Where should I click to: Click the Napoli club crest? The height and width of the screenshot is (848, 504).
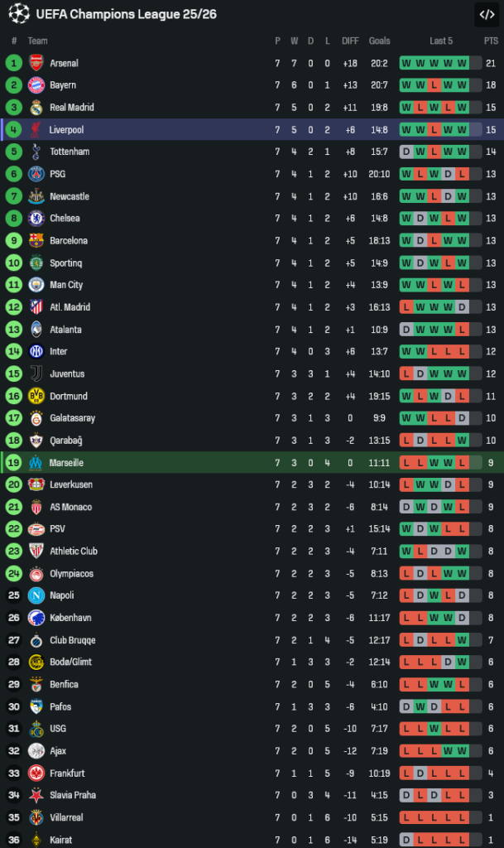[36, 595]
